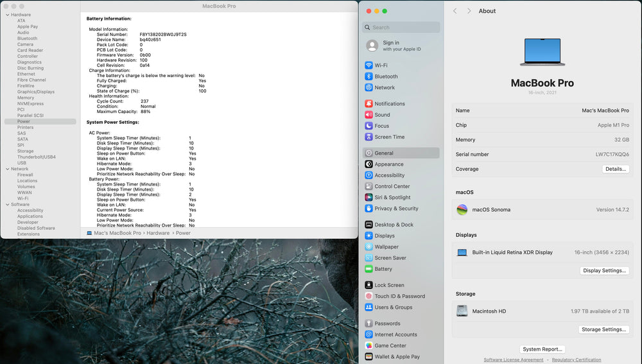This screenshot has height=364, width=642.
Task: Click the Display Settings... button
Action: 604,270
